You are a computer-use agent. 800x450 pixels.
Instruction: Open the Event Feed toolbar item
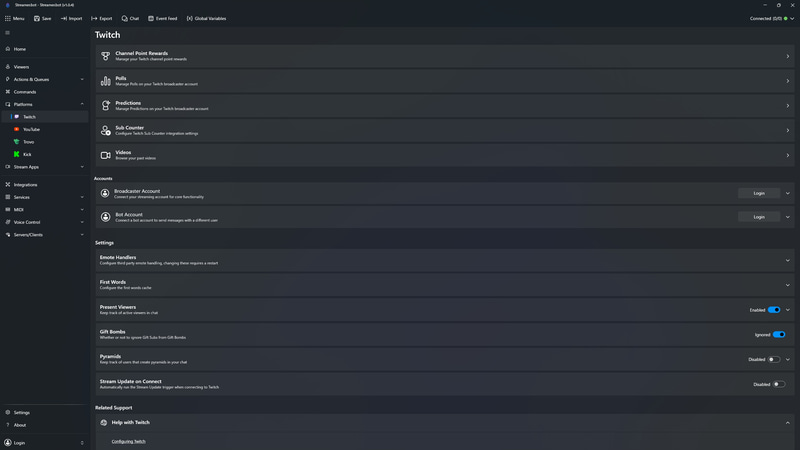click(163, 18)
